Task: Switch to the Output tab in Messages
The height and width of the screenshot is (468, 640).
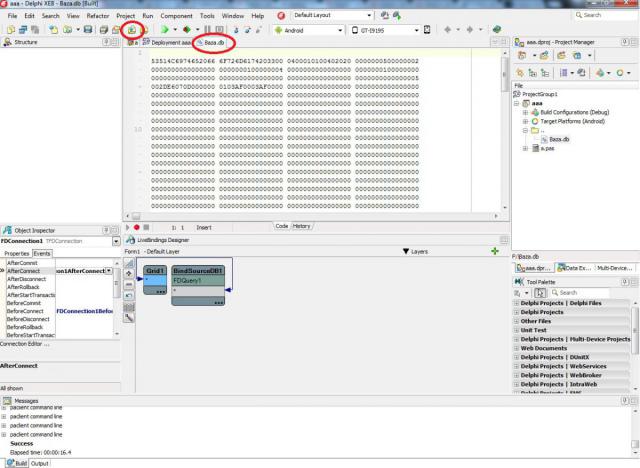Action: click(x=40, y=464)
